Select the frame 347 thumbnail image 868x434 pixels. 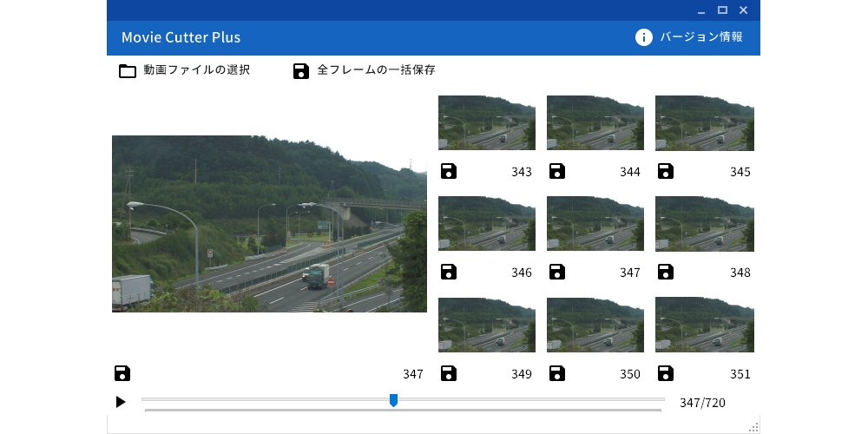(x=595, y=224)
